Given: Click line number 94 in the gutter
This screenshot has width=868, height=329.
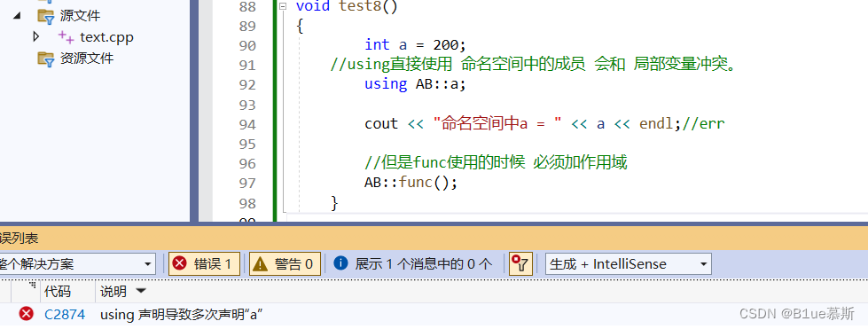Looking at the screenshot, I should [247, 124].
